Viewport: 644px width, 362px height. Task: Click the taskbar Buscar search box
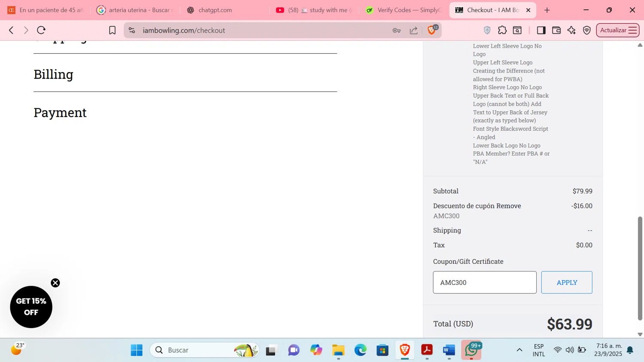point(204,350)
